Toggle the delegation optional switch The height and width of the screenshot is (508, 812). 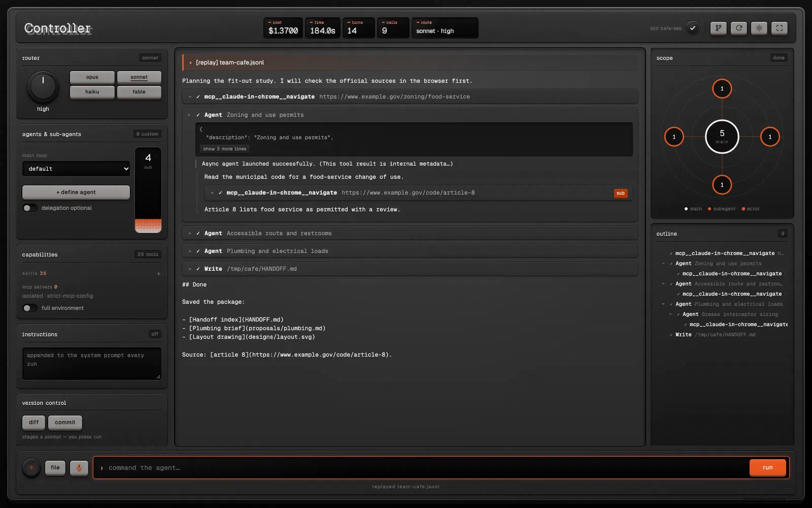click(30, 208)
